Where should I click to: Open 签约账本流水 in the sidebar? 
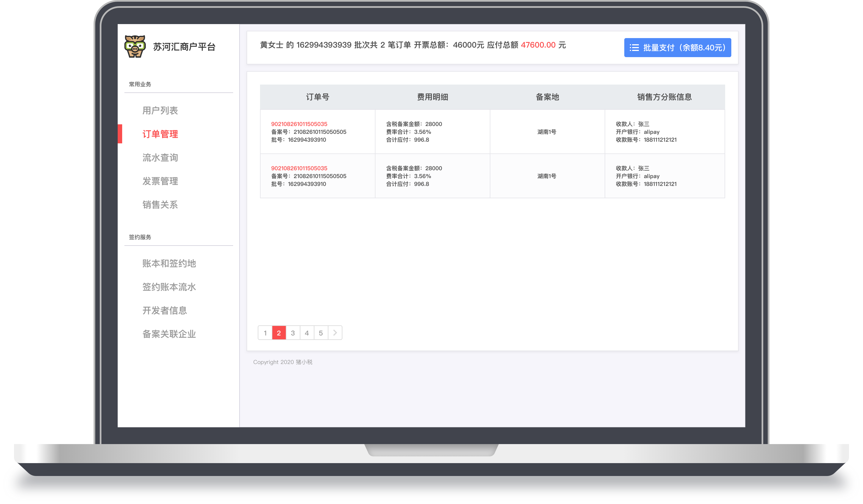point(169,287)
